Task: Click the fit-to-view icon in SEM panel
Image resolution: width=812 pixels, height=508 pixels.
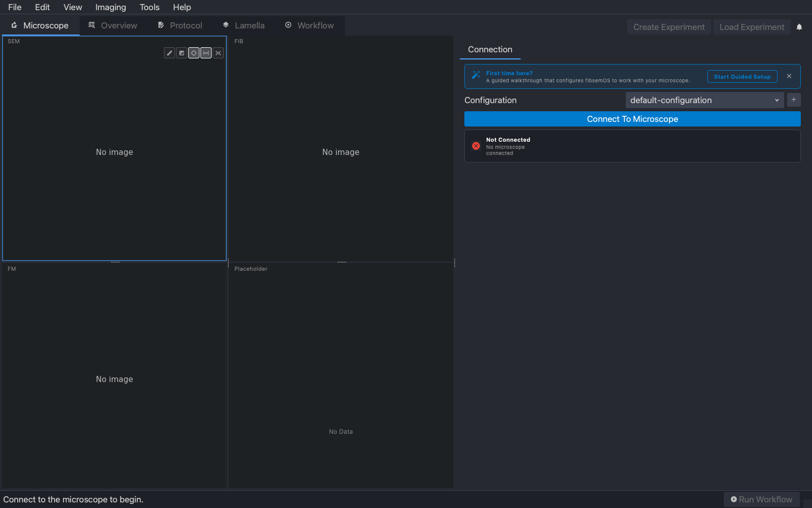Action: coord(218,53)
